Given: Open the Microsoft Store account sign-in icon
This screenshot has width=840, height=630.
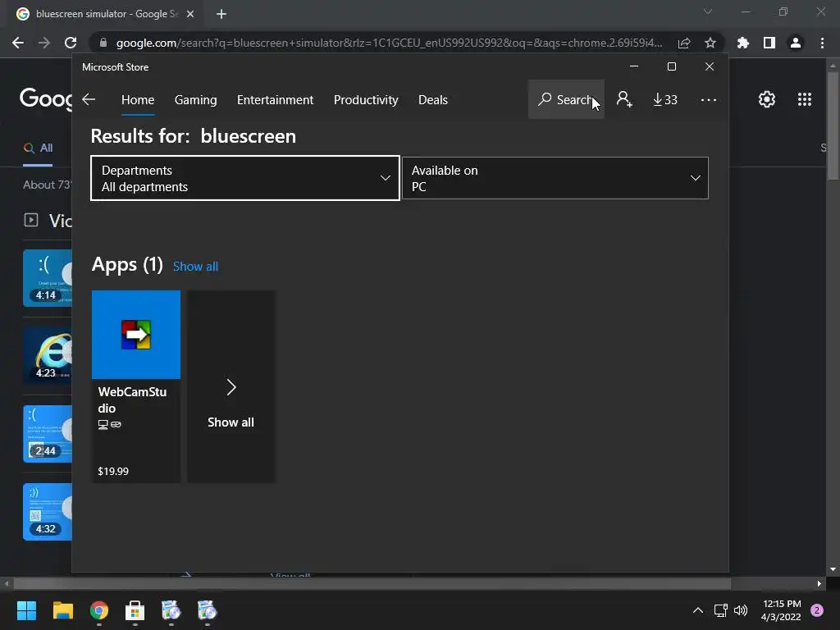Looking at the screenshot, I should pos(624,99).
